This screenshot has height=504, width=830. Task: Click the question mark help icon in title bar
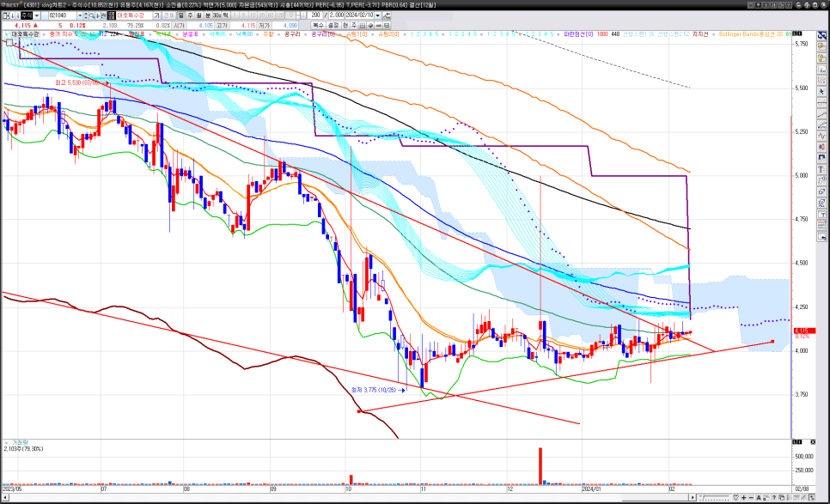[x=789, y=5]
